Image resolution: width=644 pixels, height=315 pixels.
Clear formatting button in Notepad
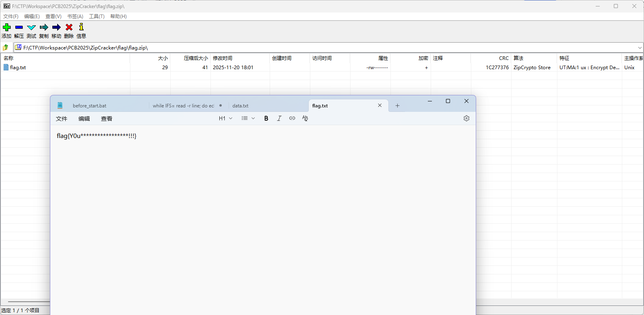tap(305, 118)
